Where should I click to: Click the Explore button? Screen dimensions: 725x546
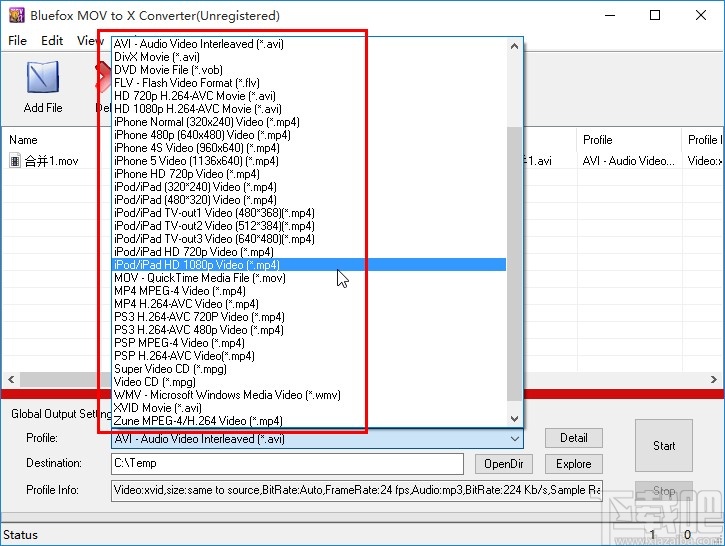(x=573, y=464)
